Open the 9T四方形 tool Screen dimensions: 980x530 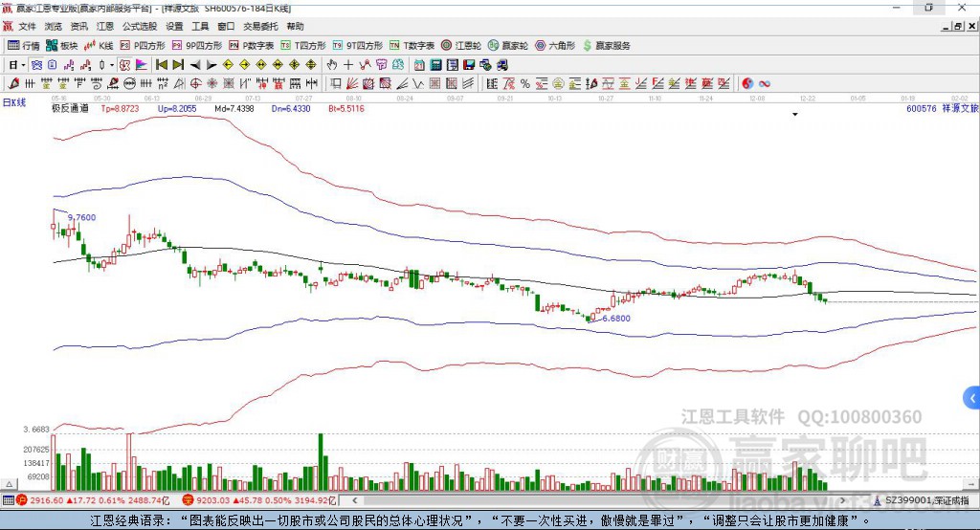[x=358, y=46]
